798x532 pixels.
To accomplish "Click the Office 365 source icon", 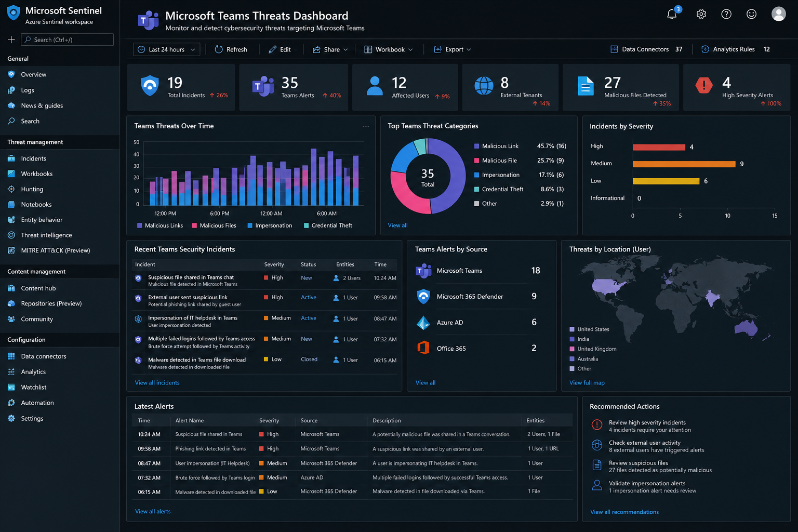I will (423, 348).
